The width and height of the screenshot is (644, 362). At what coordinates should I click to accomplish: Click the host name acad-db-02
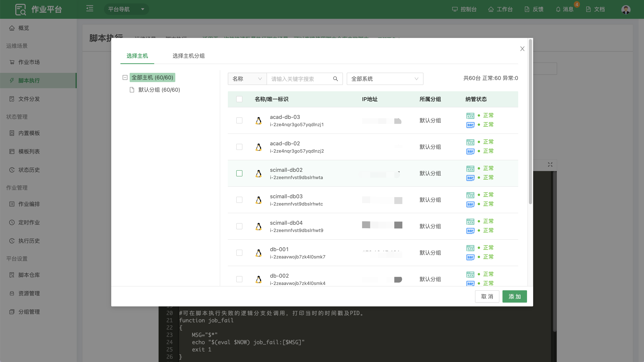(x=285, y=143)
